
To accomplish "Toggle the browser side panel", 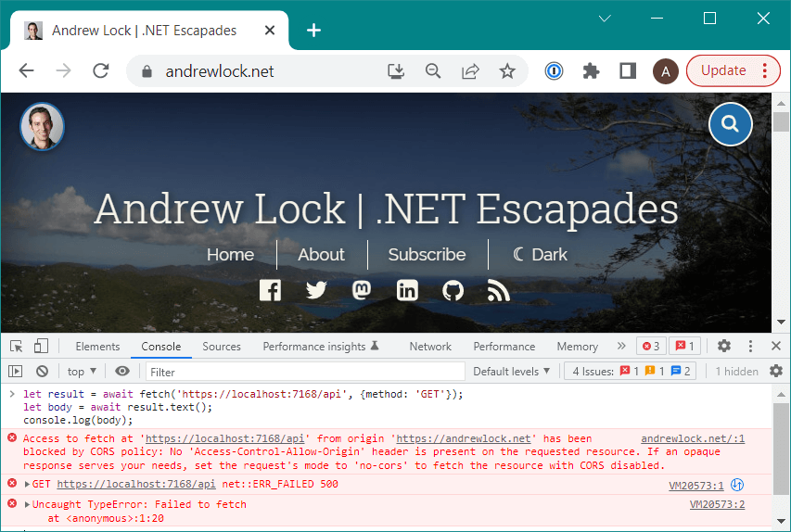I will point(628,71).
